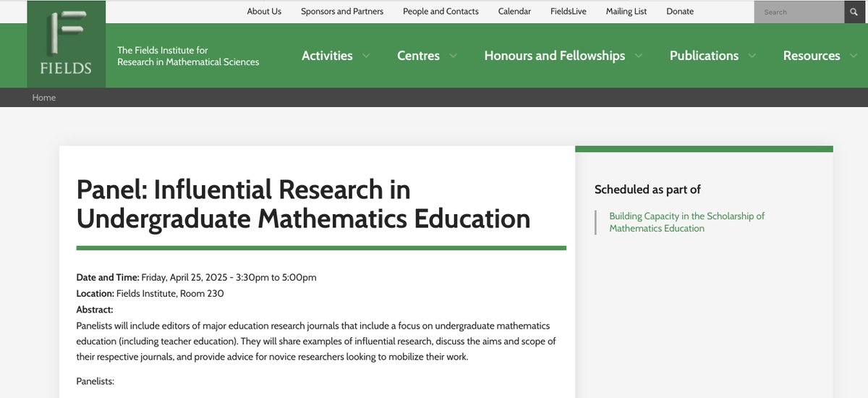The height and width of the screenshot is (398, 868).
Task: Expand the Publications dropdown chevron
Action: point(752,56)
